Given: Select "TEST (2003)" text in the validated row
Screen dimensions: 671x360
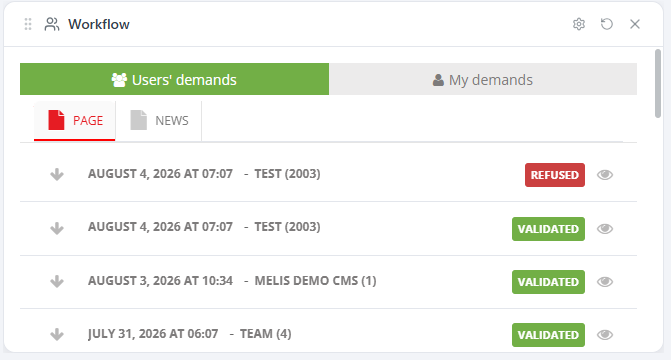Looking at the screenshot, I should (287, 227).
